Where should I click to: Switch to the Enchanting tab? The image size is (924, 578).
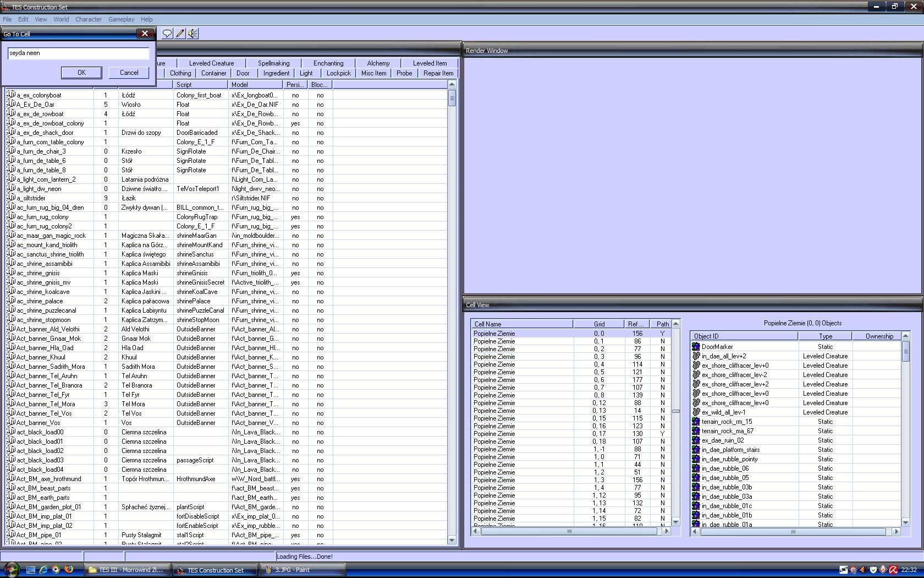click(x=328, y=63)
